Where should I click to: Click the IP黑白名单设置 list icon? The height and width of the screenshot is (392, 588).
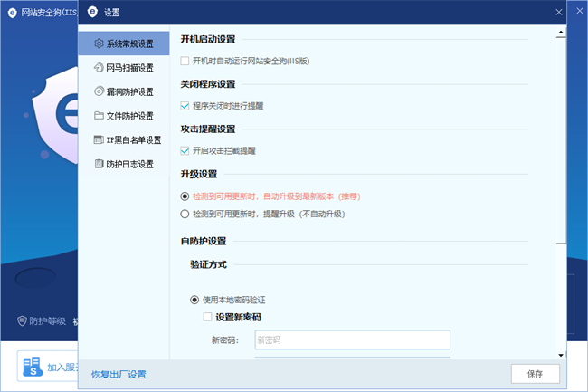pos(99,139)
